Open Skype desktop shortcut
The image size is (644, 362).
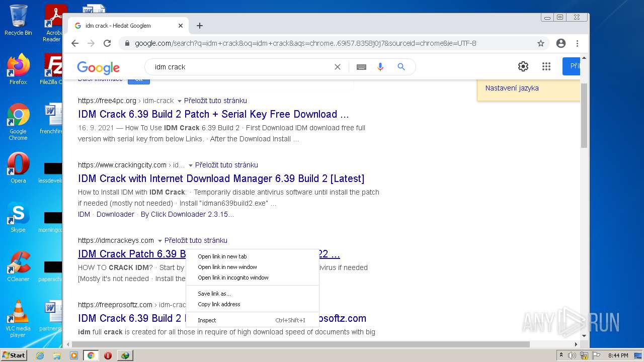click(18, 217)
